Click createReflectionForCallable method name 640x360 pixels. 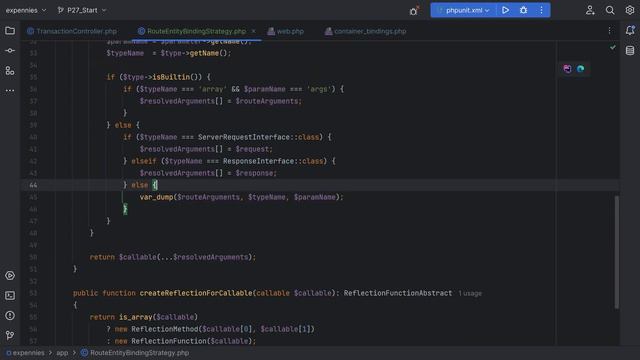[x=196, y=293]
